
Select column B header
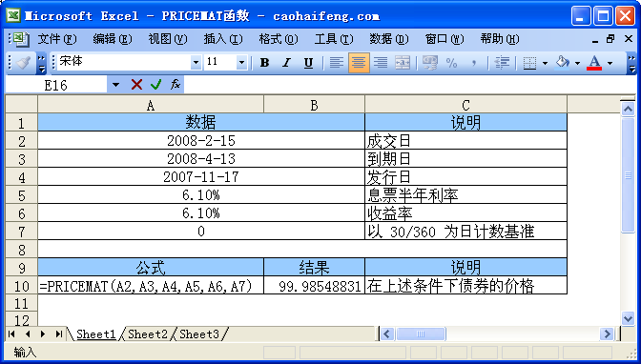314,105
